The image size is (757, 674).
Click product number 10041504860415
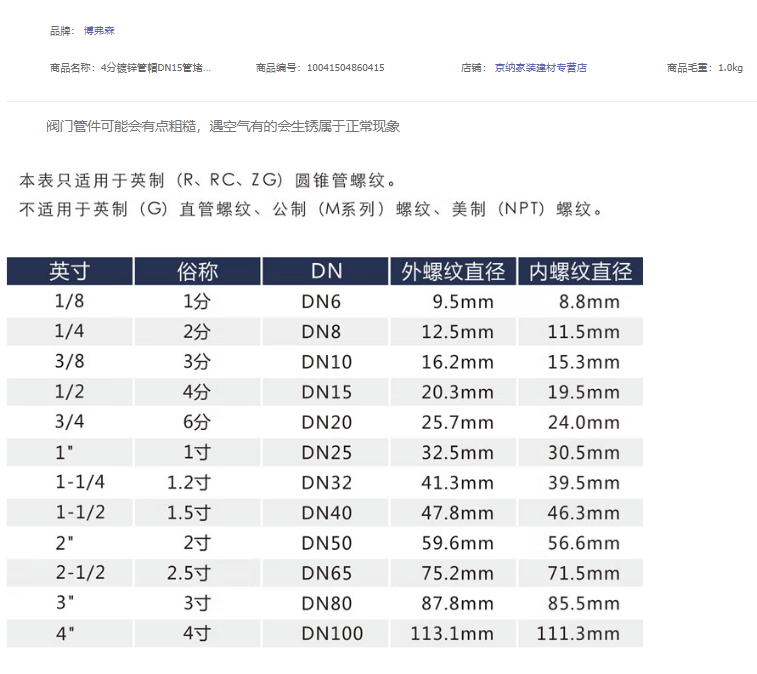click(346, 68)
